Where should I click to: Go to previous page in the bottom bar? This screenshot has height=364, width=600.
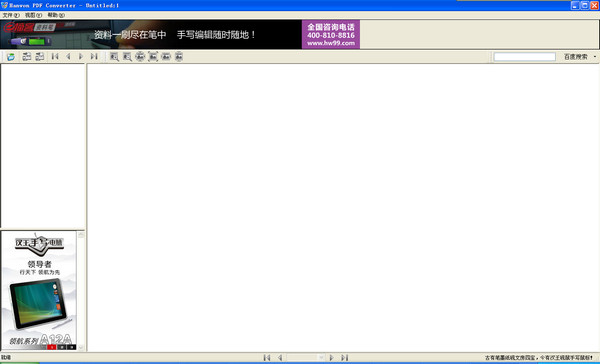[280, 357]
